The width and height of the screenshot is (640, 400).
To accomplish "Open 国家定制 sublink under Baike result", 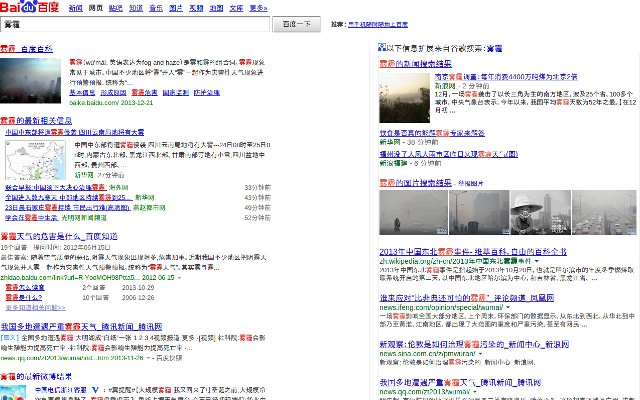I will pyautogui.click(x=176, y=93).
